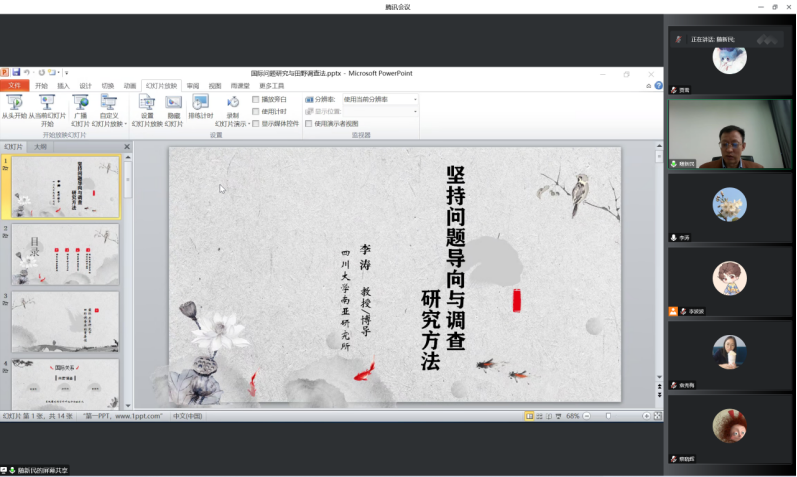Open Set Up Slide Show (设置幻灯片放映)
The height and width of the screenshot is (477, 797).
pos(147,103)
